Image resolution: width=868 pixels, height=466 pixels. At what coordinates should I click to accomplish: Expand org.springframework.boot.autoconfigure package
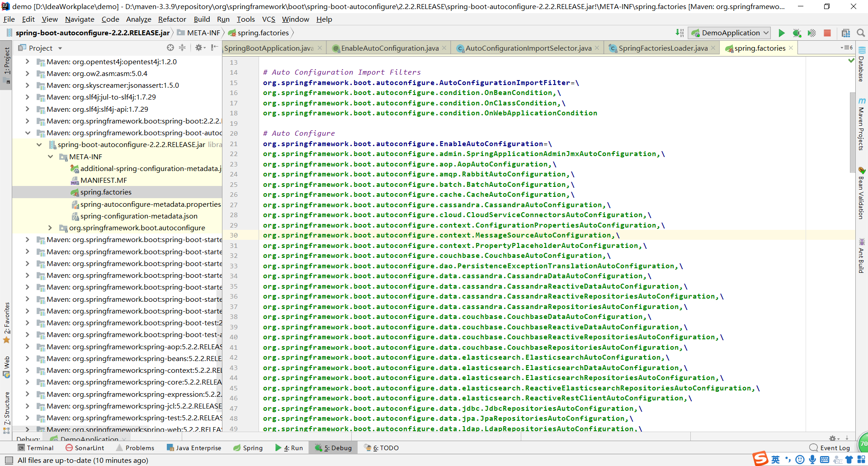click(50, 228)
